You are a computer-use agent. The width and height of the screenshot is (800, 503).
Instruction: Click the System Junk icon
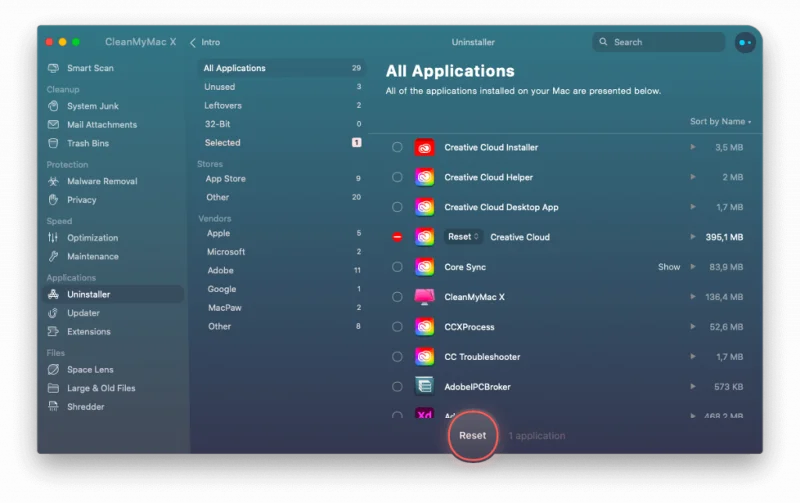53,106
